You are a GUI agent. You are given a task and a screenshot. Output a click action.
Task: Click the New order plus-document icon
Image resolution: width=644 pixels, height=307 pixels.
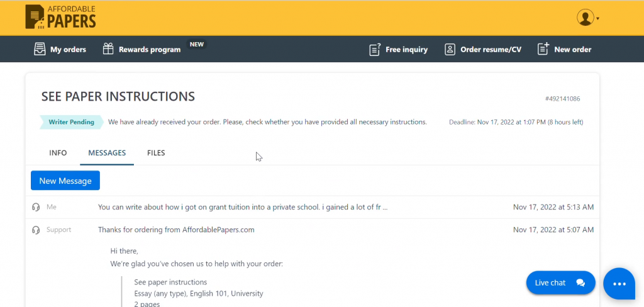pyautogui.click(x=543, y=49)
